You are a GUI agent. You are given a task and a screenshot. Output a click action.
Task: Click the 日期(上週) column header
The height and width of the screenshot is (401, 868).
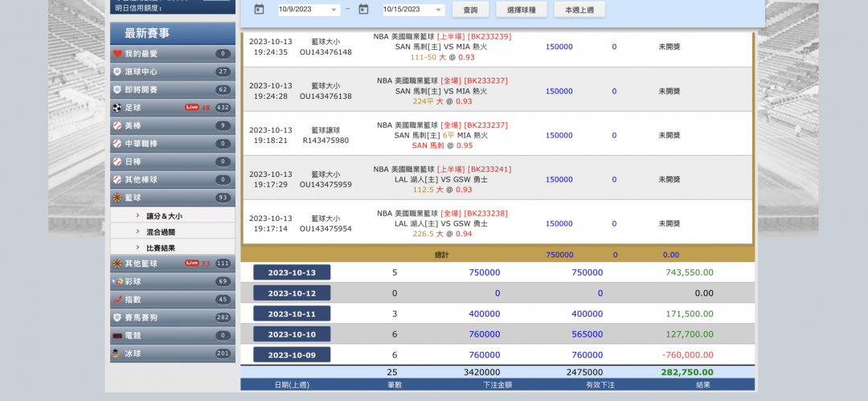(x=292, y=384)
